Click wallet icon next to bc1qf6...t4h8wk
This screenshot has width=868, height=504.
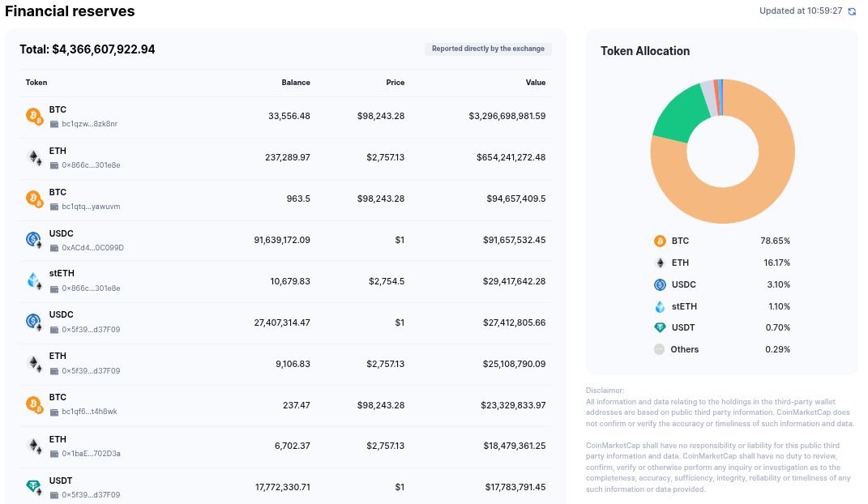[54, 412]
